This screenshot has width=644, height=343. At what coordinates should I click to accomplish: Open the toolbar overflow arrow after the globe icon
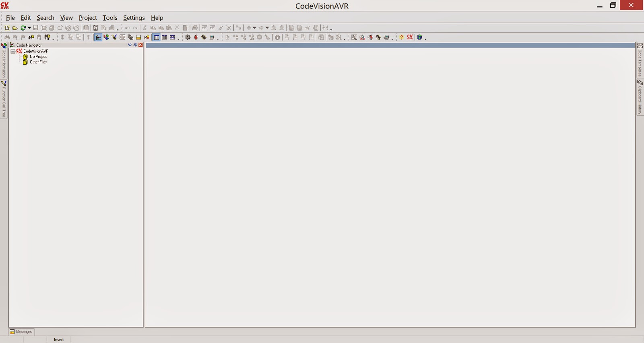click(425, 39)
